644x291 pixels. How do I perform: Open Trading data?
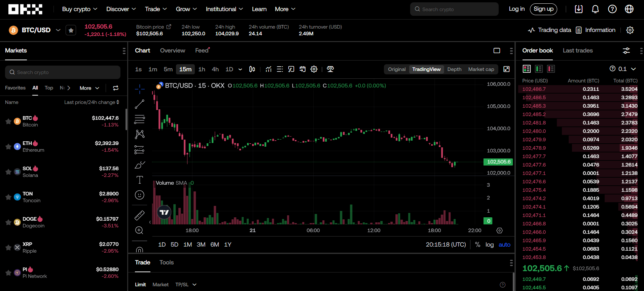549,30
